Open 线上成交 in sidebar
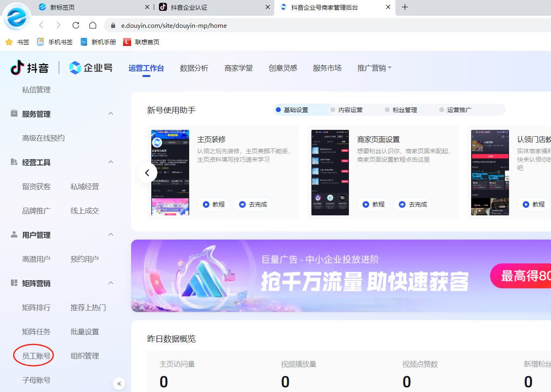 click(x=85, y=211)
